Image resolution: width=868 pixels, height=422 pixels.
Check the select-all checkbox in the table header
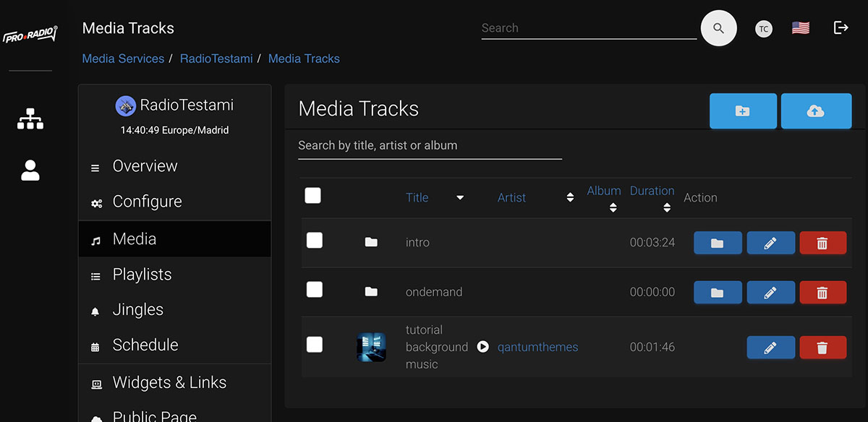tap(312, 195)
